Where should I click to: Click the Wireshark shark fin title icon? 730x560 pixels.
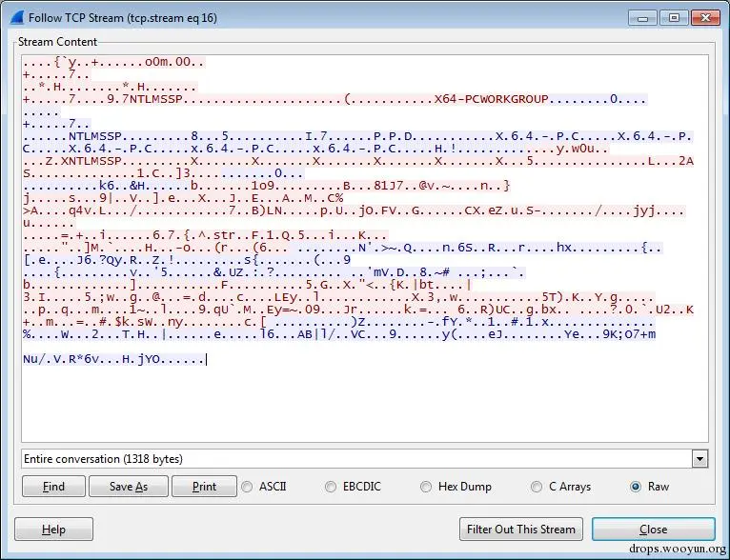(x=17, y=18)
